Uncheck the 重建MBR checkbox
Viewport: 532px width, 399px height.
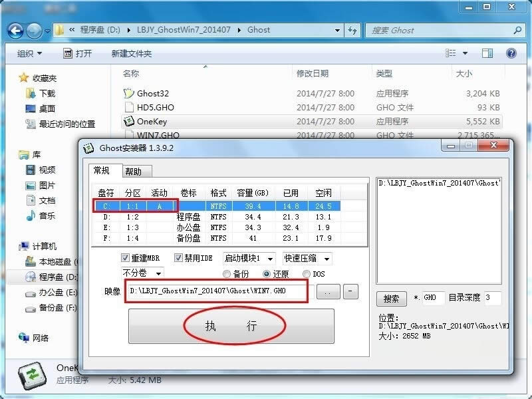pos(126,258)
